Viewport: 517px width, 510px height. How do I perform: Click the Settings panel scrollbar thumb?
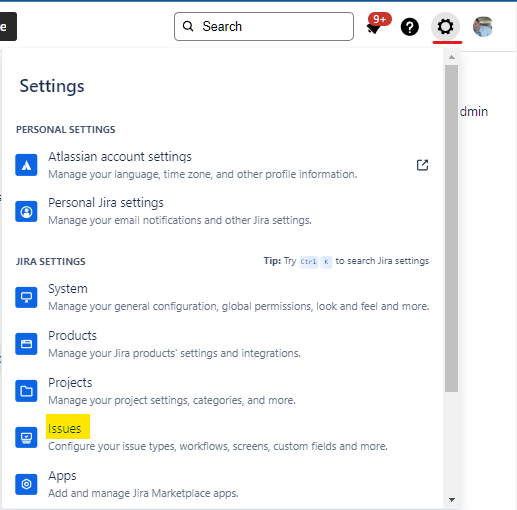(451, 228)
